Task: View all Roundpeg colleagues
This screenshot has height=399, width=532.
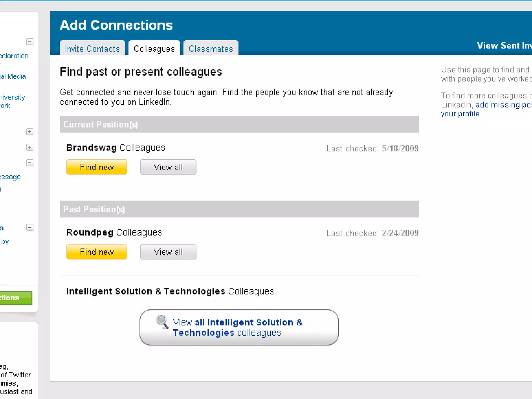Action: pyautogui.click(x=168, y=252)
